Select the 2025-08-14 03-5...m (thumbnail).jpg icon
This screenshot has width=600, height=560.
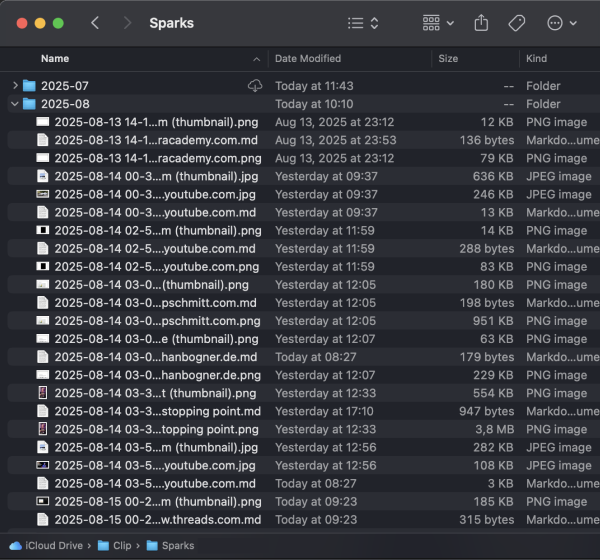pyautogui.click(x=42, y=447)
